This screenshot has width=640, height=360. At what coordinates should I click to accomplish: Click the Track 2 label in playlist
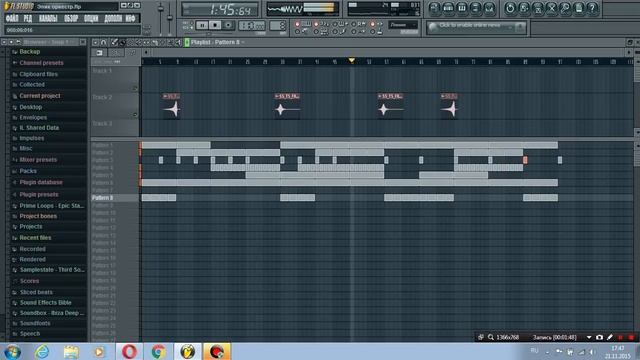click(102, 97)
